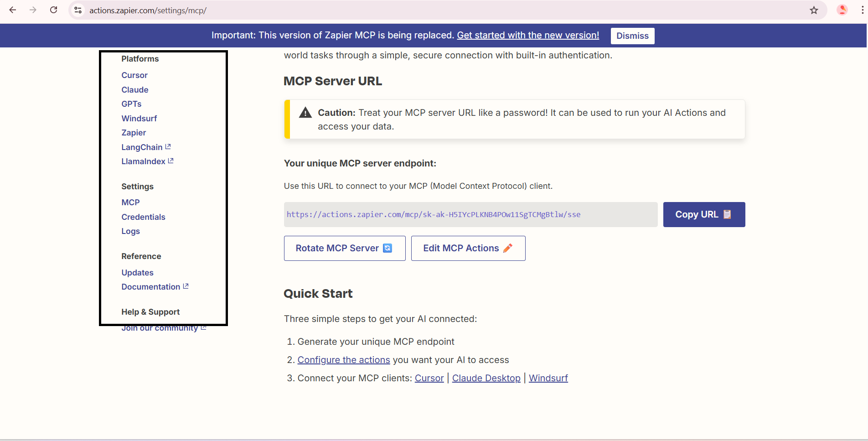Image resolution: width=868 pixels, height=441 pixels.
Task: Bookmark this page with star icon
Action: point(814,10)
